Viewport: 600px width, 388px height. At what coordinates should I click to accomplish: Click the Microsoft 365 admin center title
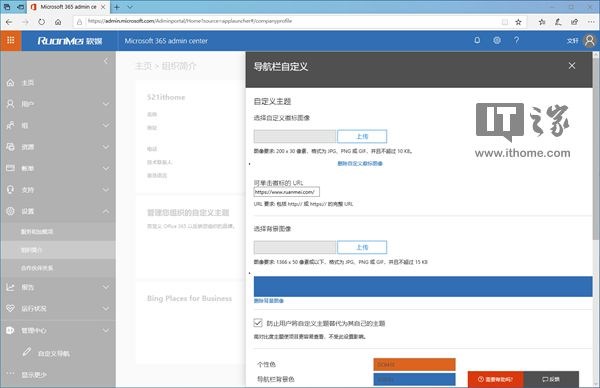(x=166, y=41)
